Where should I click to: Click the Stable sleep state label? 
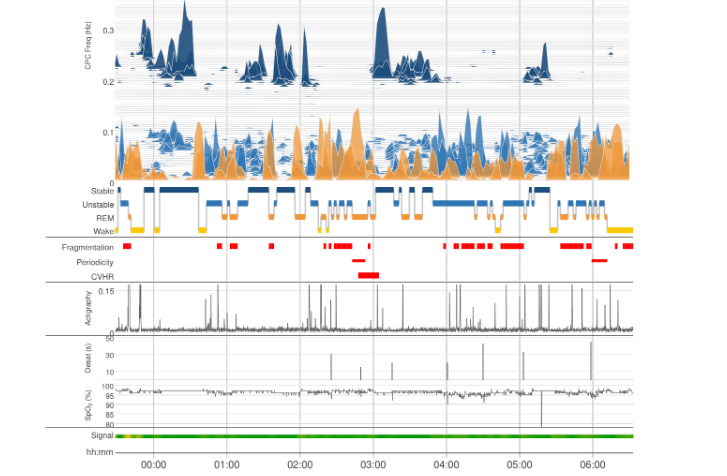pos(101,190)
